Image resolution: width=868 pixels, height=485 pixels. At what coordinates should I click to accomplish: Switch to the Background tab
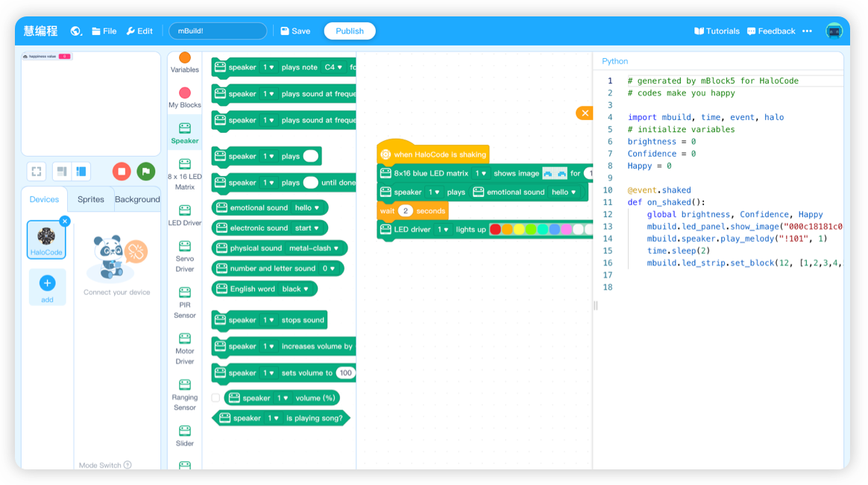(x=137, y=199)
